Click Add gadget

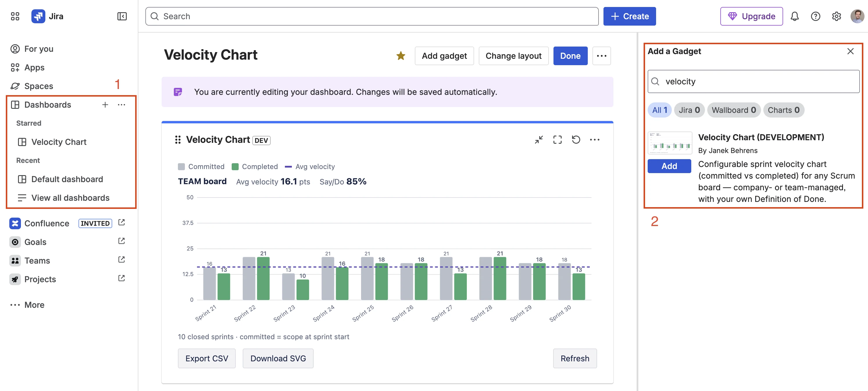coord(444,56)
